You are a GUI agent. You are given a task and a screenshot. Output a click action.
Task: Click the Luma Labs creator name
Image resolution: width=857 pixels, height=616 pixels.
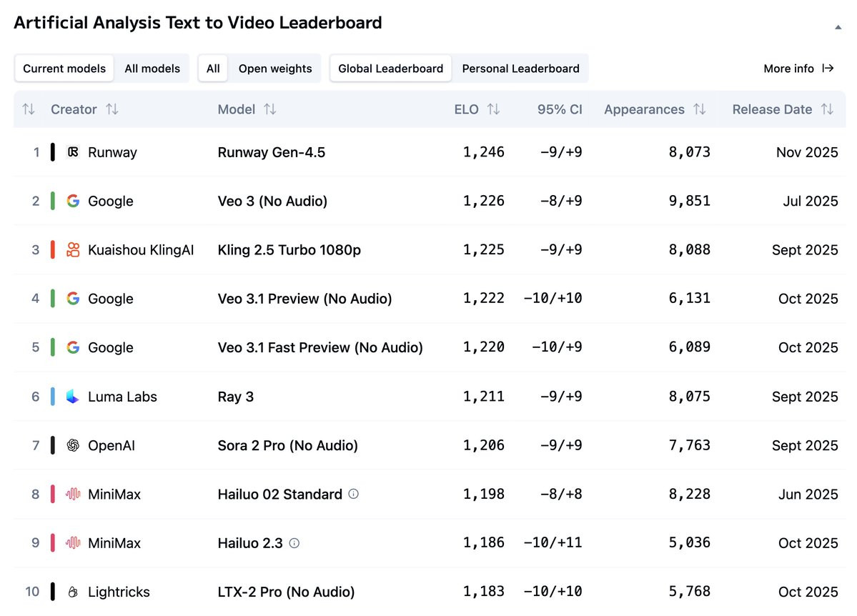122,397
